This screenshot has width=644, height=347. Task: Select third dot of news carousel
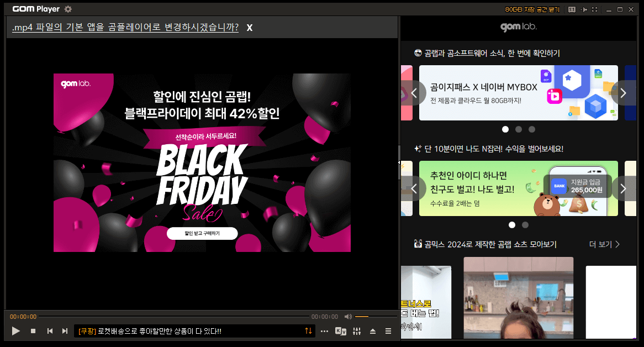pos(532,129)
